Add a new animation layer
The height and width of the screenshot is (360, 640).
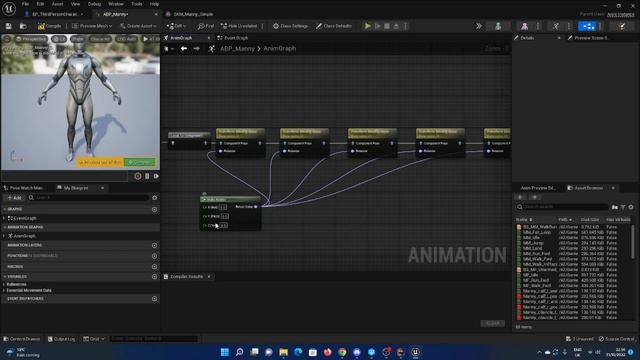pos(155,245)
